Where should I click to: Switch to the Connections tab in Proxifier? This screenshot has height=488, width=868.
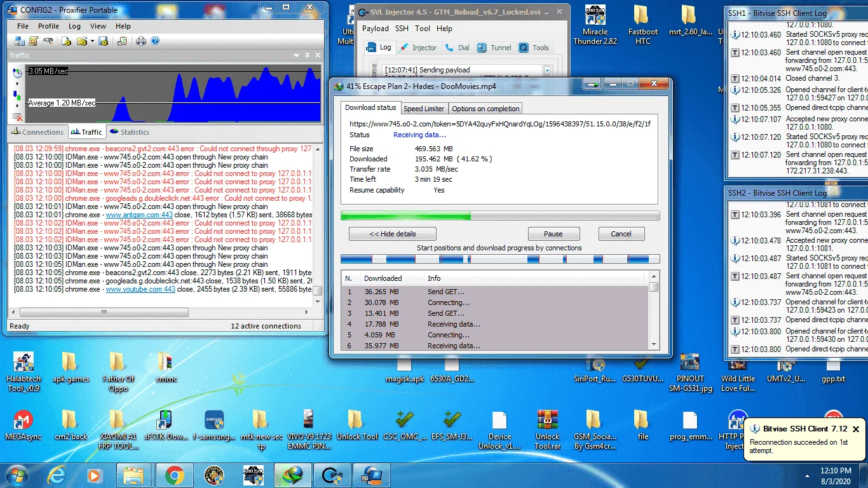(x=37, y=132)
